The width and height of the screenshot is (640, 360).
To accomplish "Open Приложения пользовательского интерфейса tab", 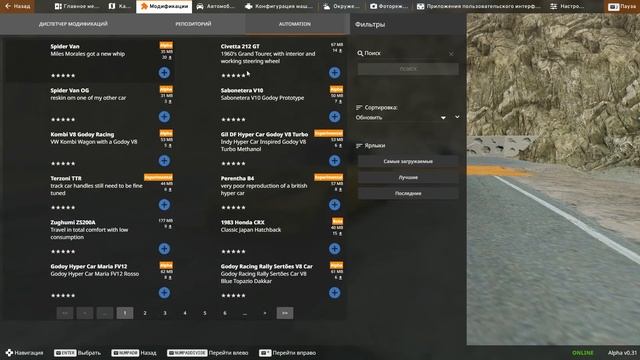I will [478, 6].
